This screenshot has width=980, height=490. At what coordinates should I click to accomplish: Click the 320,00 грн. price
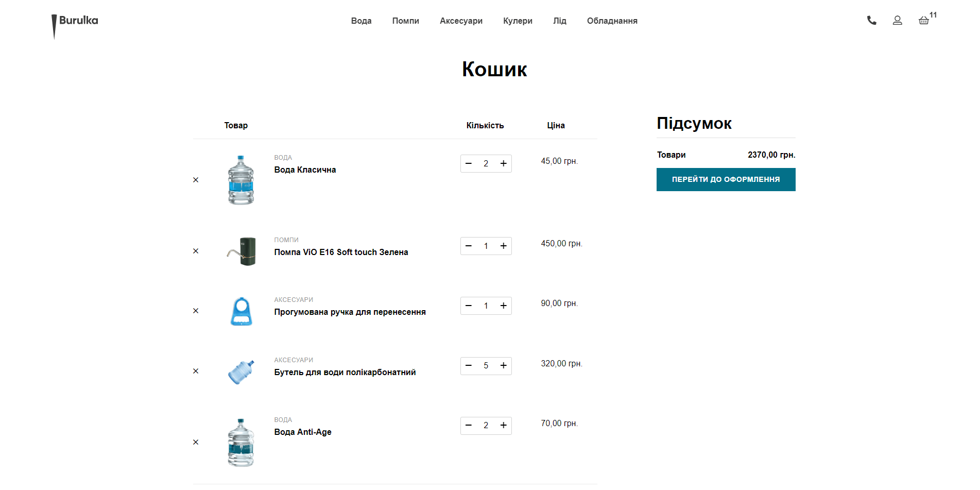coord(561,363)
